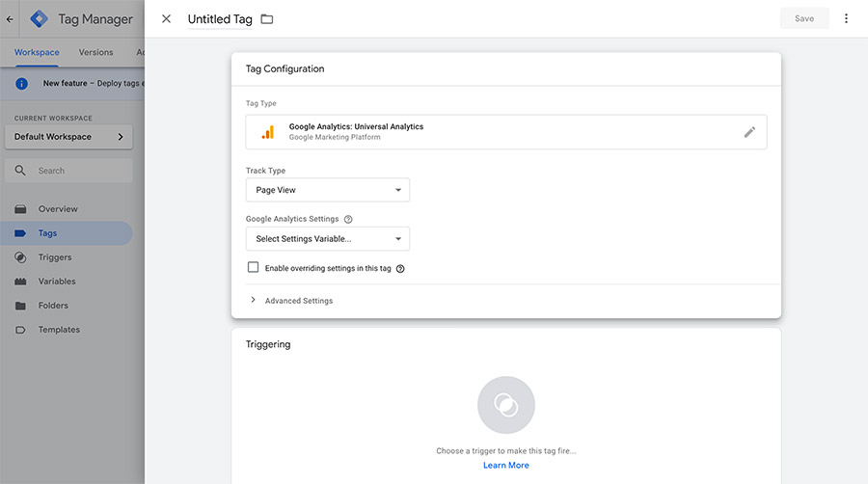Screen dimensions: 868x484
Task: Click the CURRENT WORKSPACE label
Action: tap(53, 119)
